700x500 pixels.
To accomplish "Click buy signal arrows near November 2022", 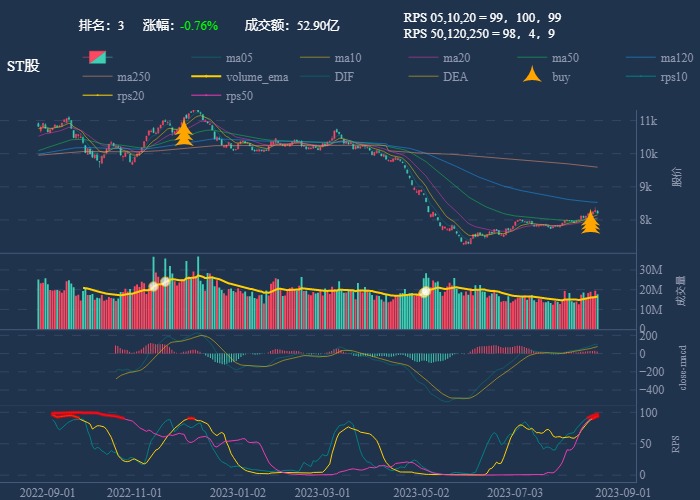I will [x=183, y=134].
